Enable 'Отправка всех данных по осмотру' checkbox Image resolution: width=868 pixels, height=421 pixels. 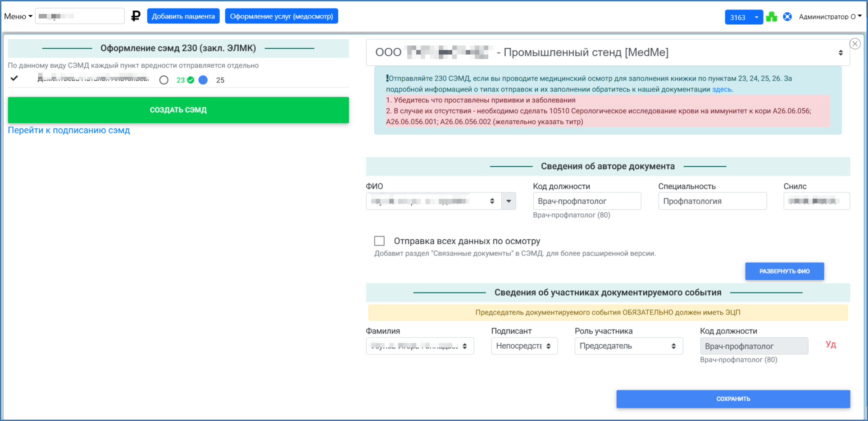pos(379,241)
